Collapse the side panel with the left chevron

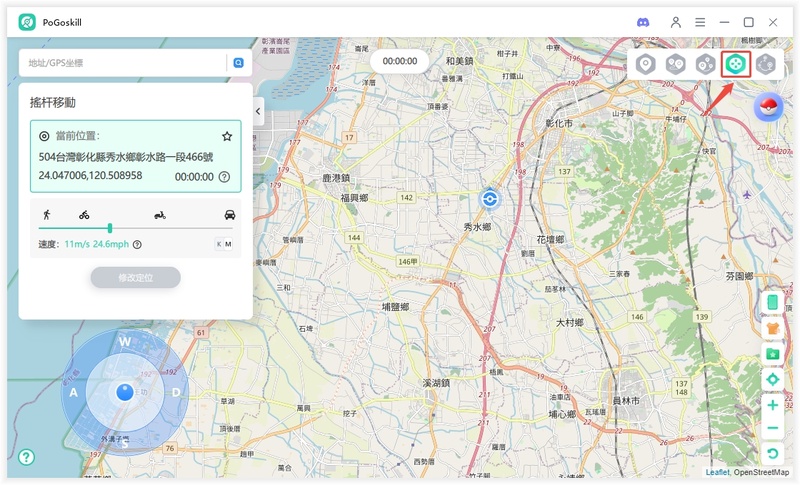click(x=258, y=111)
